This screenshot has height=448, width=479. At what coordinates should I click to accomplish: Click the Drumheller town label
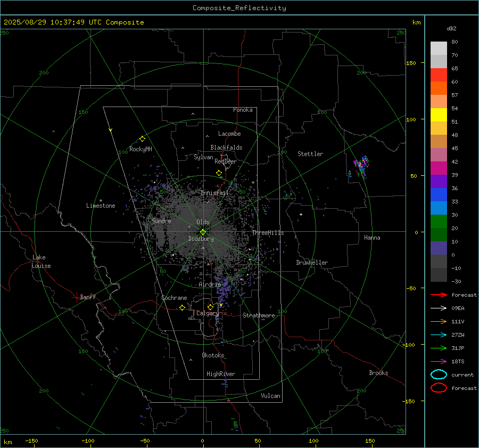[312, 263]
